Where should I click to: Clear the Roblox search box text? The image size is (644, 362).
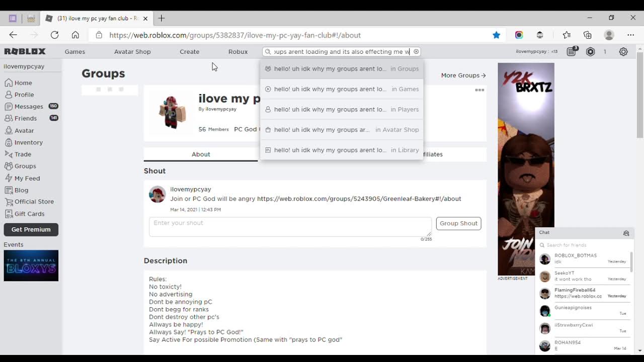(416, 51)
